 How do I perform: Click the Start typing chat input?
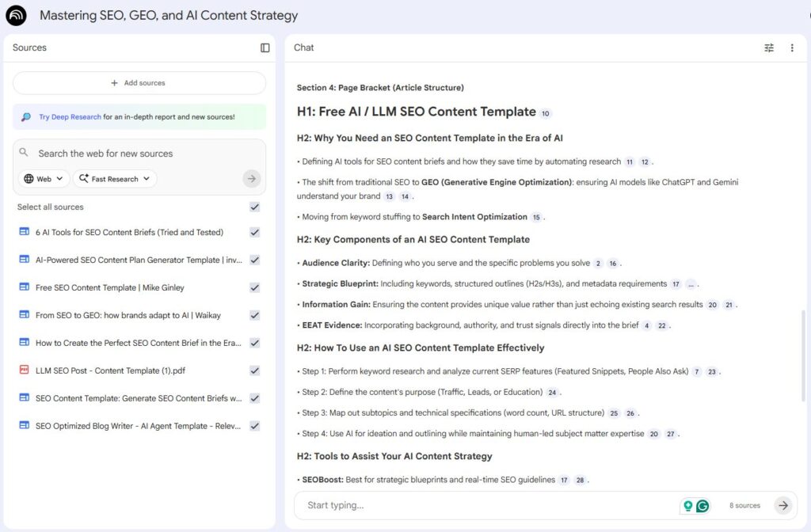pos(483,505)
